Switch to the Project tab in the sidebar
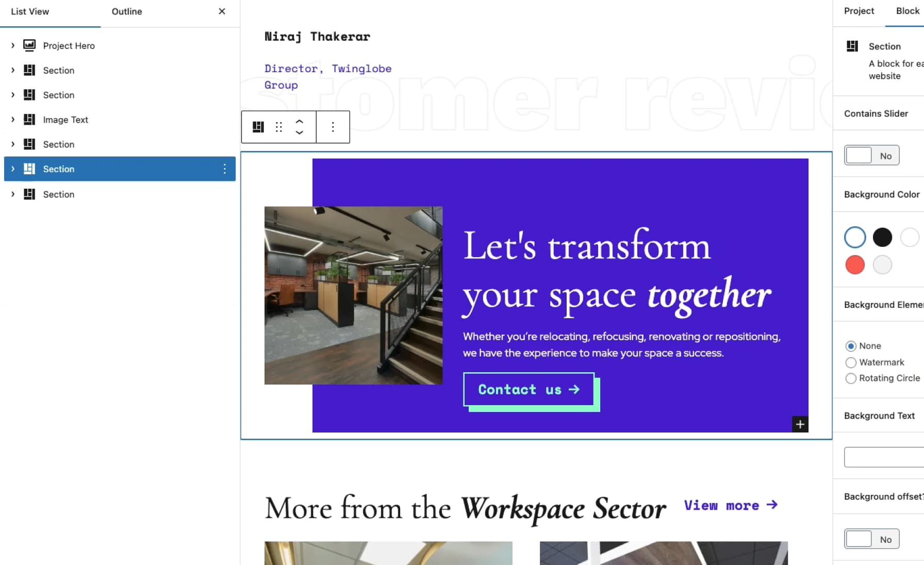Image resolution: width=924 pixels, height=565 pixels. 859,11
